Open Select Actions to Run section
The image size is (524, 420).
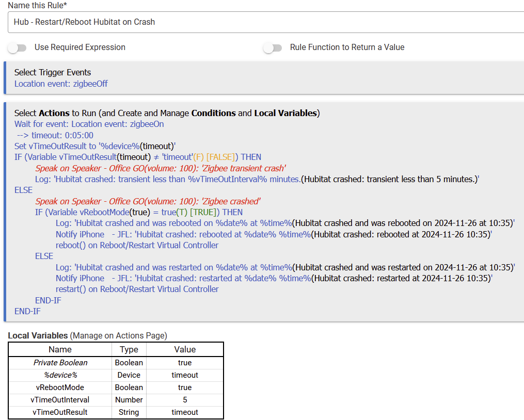point(167,113)
